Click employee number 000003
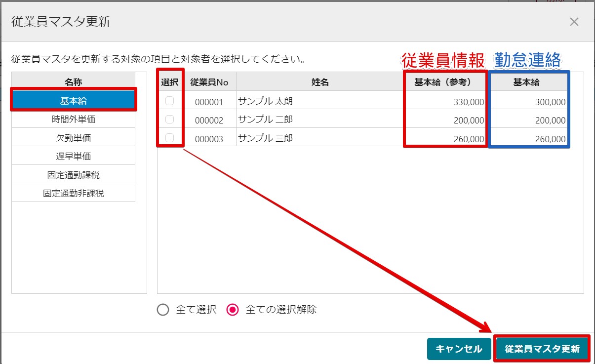Screen dimensions: 595x364 pos(209,139)
